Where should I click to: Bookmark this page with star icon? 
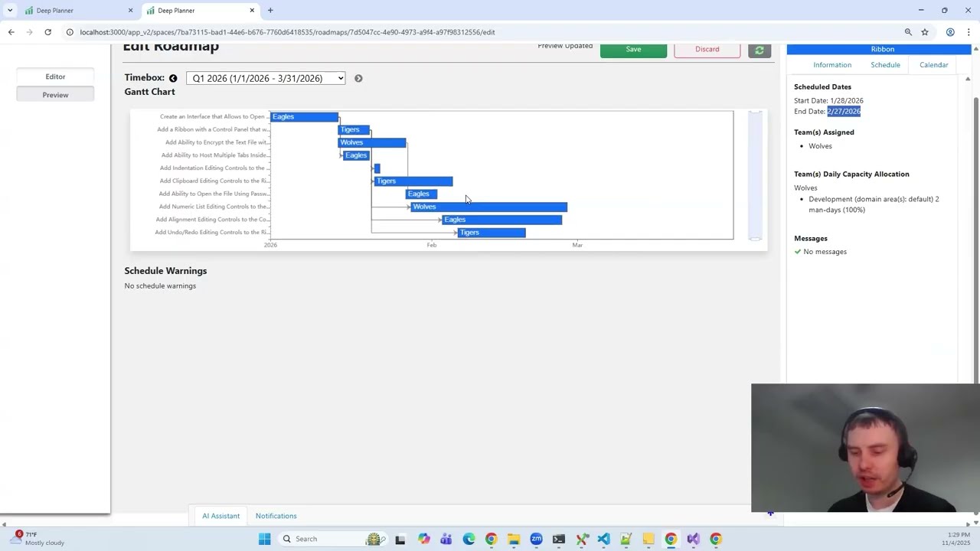(x=925, y=32)
